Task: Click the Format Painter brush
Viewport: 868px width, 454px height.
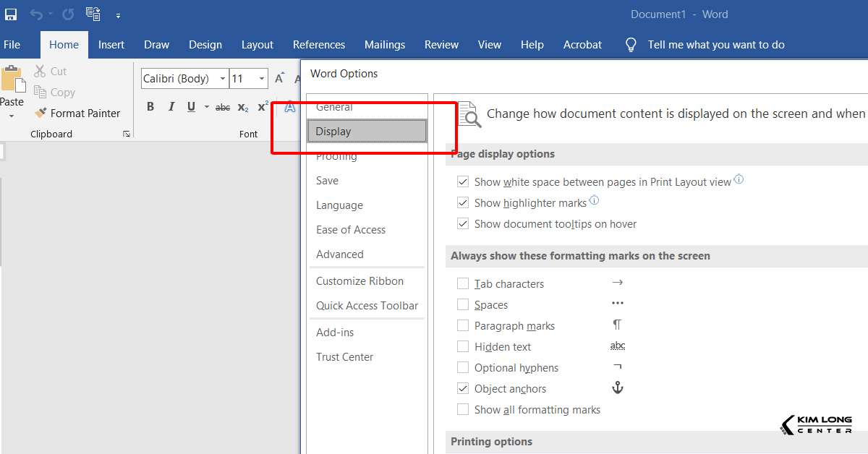Action: click(41, 113)
